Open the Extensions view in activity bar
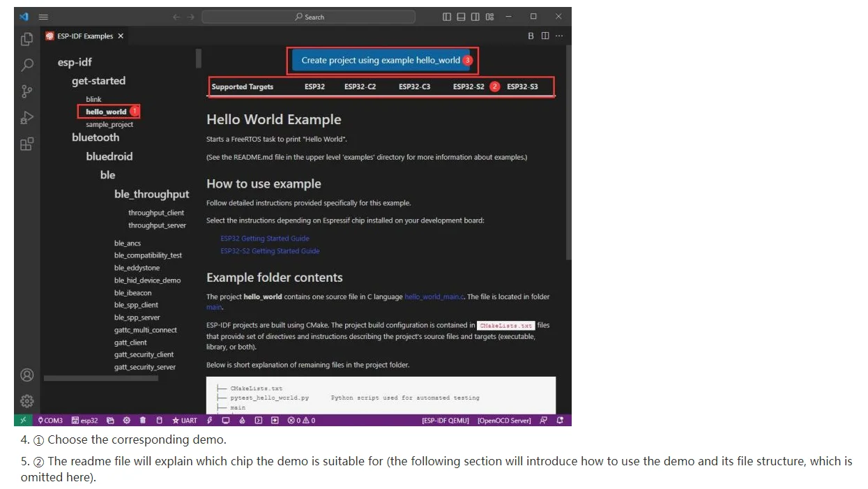Viewport: 868px width, 489px height. click(x=27, y=144)
